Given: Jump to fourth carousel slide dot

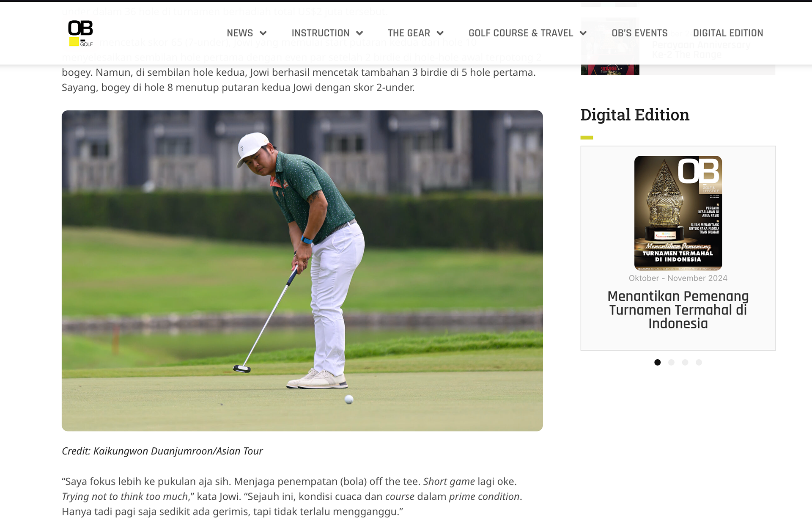Looking at the screenshot, I should point(699,362).
